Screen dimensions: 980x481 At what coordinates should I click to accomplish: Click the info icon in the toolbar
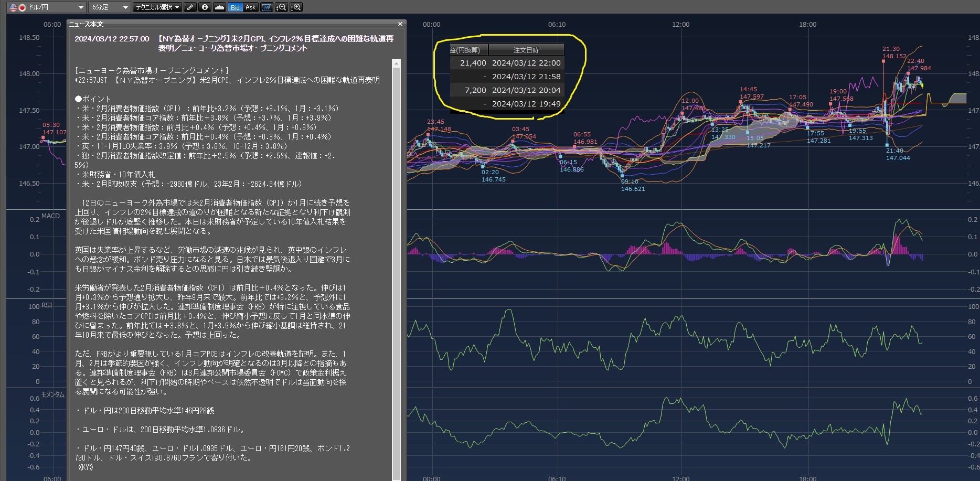pos(205,7)
